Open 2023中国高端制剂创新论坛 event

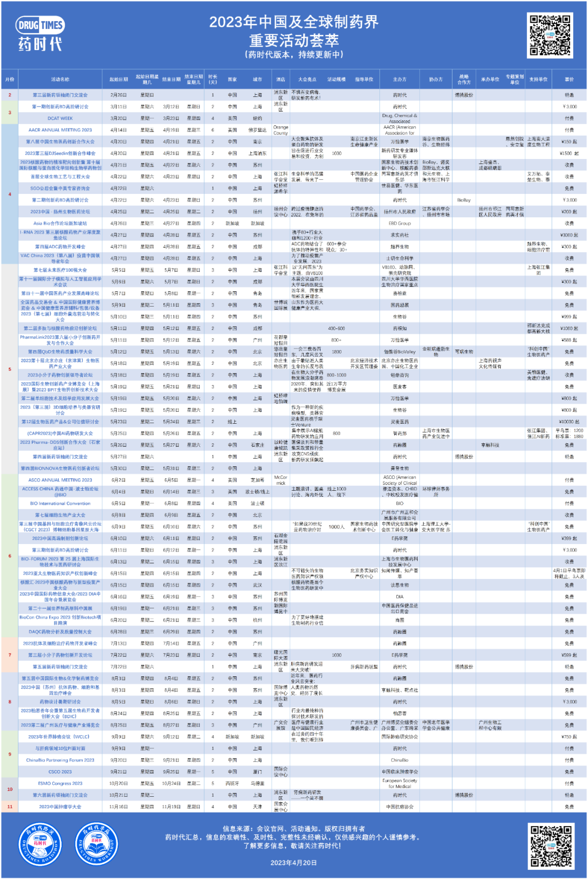60,538
